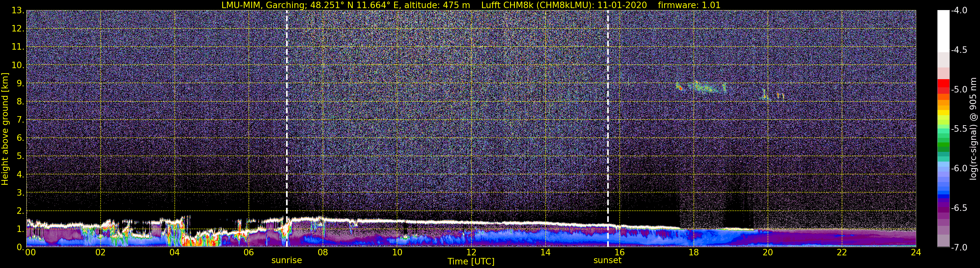980x268 pixels.
Task: Click the y-axis tick label '6.'
Action: pos(20,138)
